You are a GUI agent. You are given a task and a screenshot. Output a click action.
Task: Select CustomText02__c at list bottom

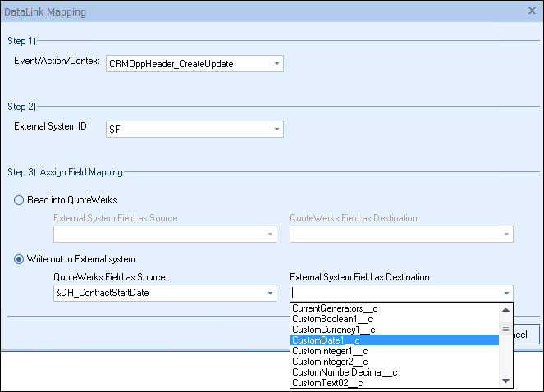point(327,382)
